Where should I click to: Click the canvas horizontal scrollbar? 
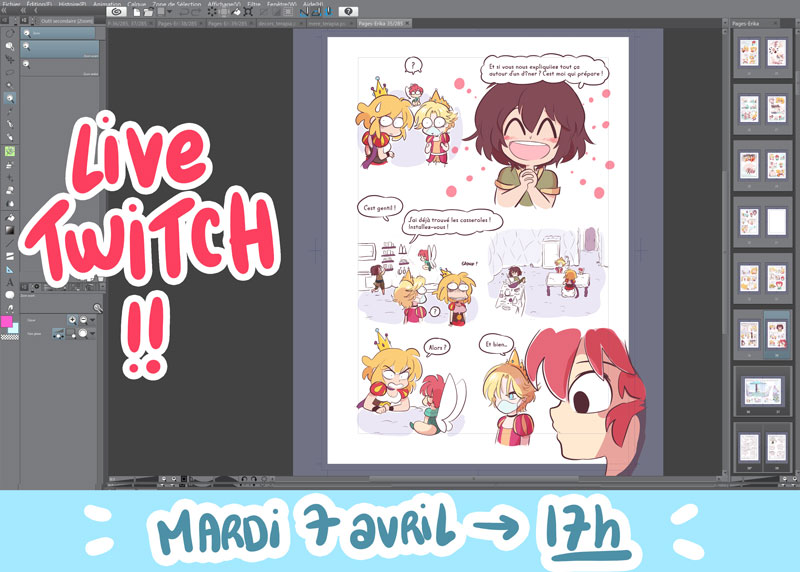[474, 479]
